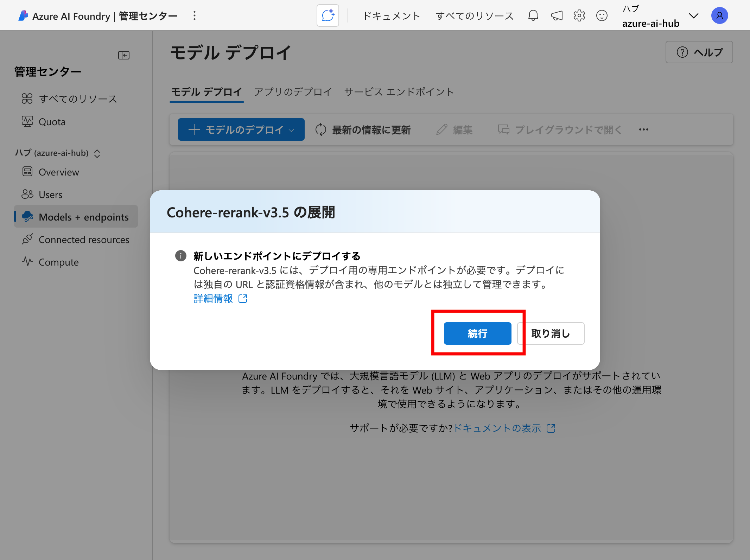Click the vertical three-dot menu beside title
Viewport: 750px width, 560px height.
click(x=194, y=15)
